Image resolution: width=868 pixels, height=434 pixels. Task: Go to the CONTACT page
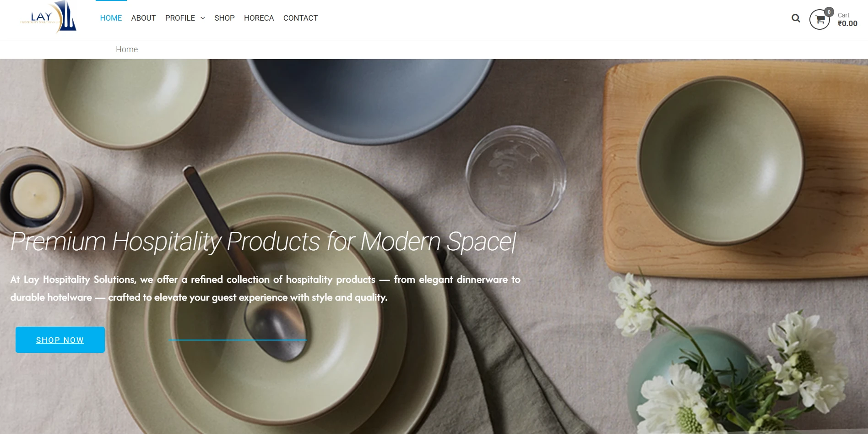[300, 18]
